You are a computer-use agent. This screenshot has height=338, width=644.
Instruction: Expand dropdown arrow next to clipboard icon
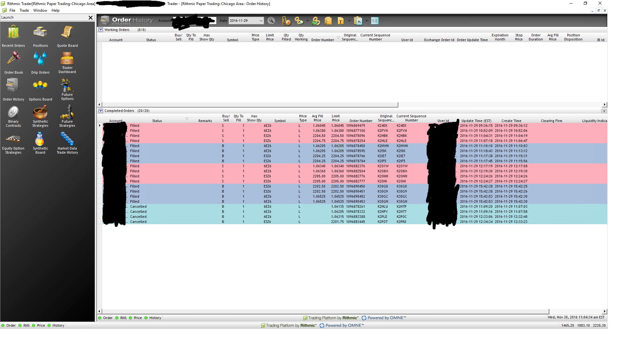366,21
